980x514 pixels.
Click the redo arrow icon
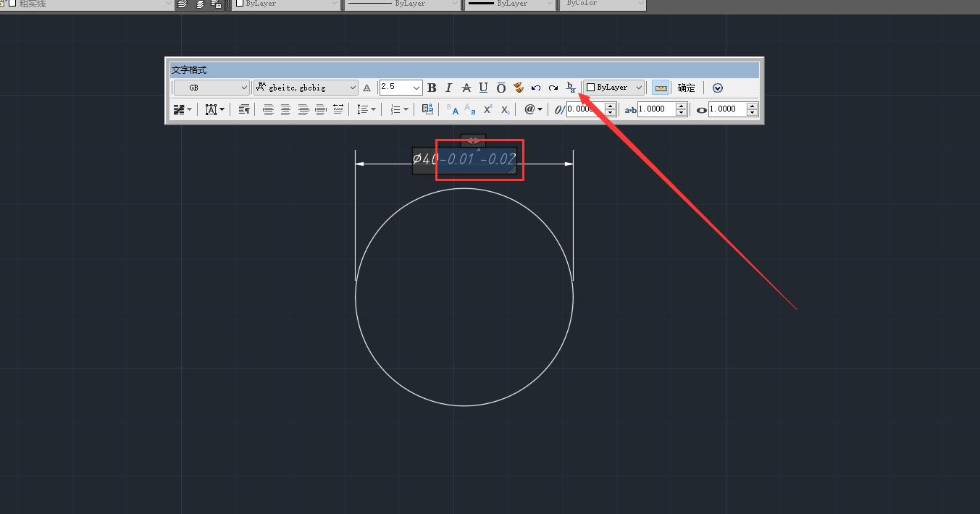pos(553,88)
